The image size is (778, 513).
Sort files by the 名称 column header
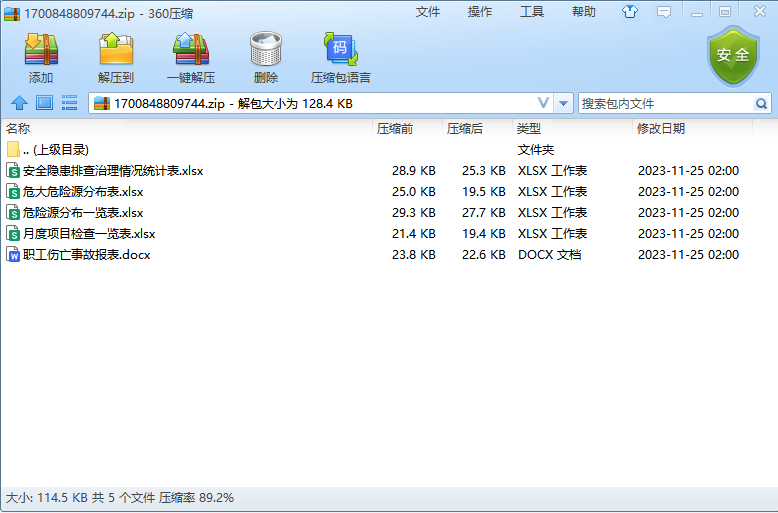(x=18, y=129)
